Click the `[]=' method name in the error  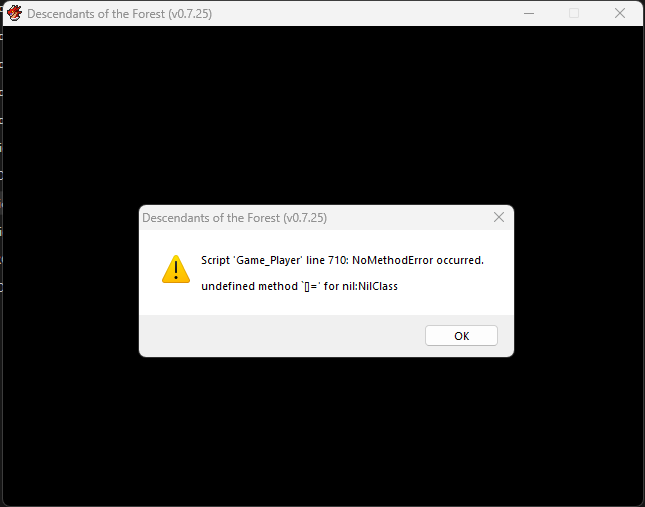point(311,286)
